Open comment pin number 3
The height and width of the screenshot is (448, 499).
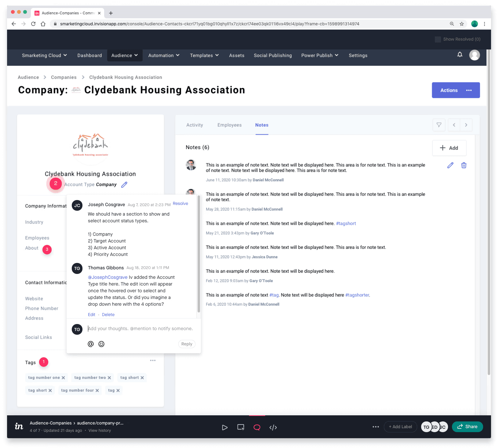point(47,249)
